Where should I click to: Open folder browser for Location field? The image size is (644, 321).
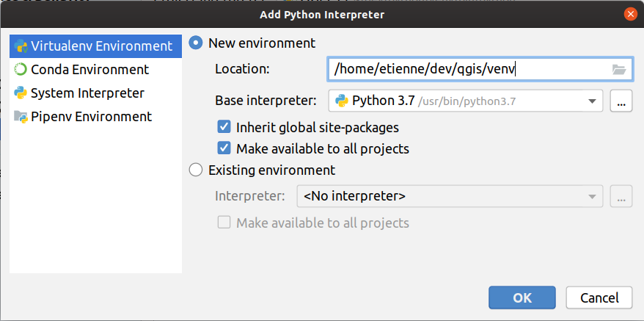(619, 70)
